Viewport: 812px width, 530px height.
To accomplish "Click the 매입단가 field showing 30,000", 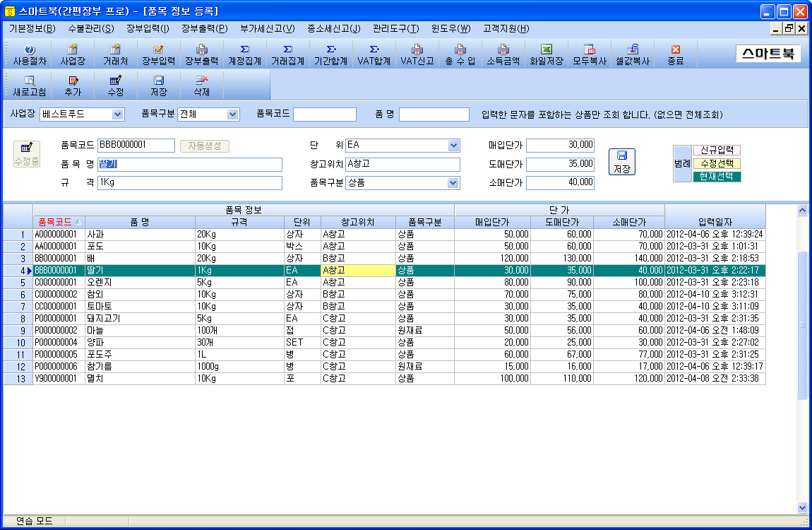I will (561, 146).
